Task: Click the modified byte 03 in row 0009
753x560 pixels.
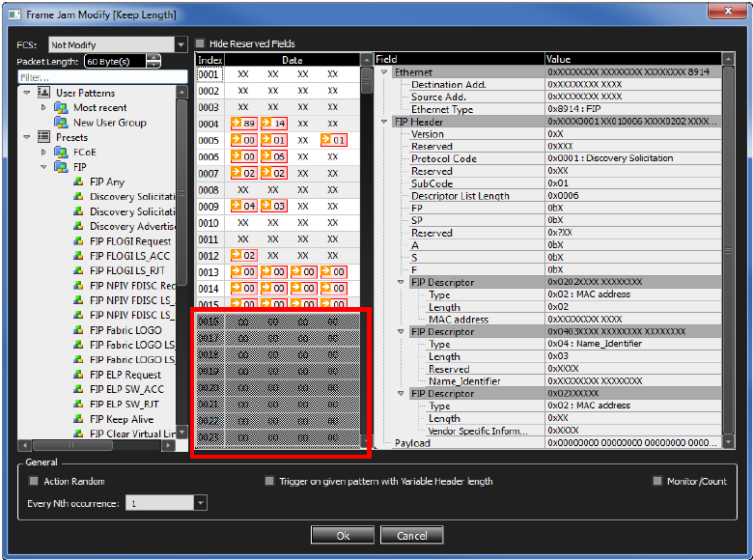Action: pyautogui.click(x=274, y=206)
